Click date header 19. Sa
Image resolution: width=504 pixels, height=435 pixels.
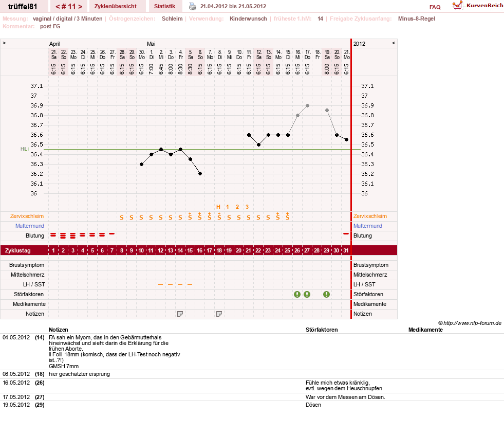click(327, 55)
